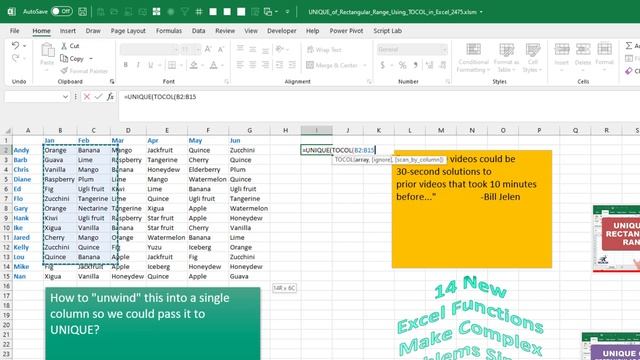Open Format as Table gallery
The image size is (640, 360).
pos(506,58)
